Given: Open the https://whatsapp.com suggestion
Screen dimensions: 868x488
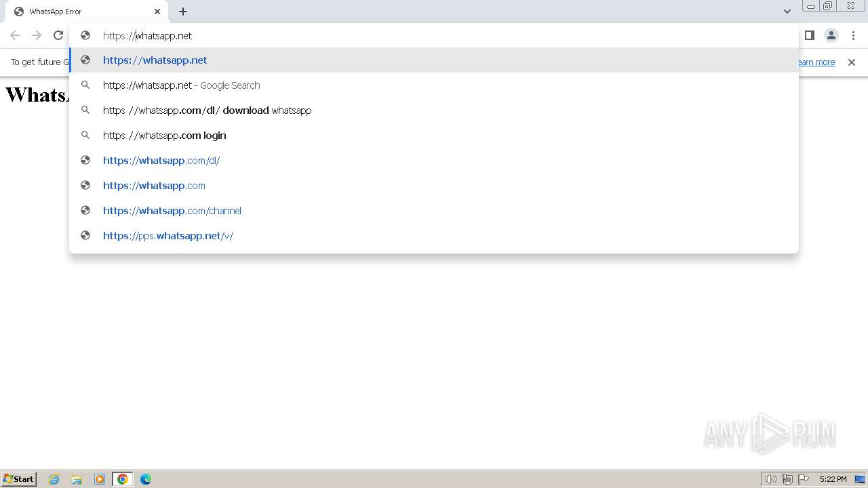Looking at the screenshot, I should click(434, 186).
